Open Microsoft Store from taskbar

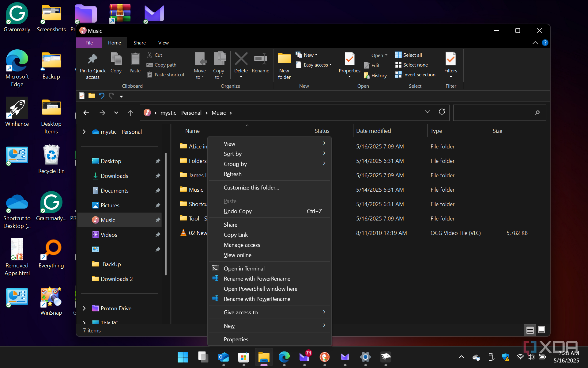pos(244,357)
